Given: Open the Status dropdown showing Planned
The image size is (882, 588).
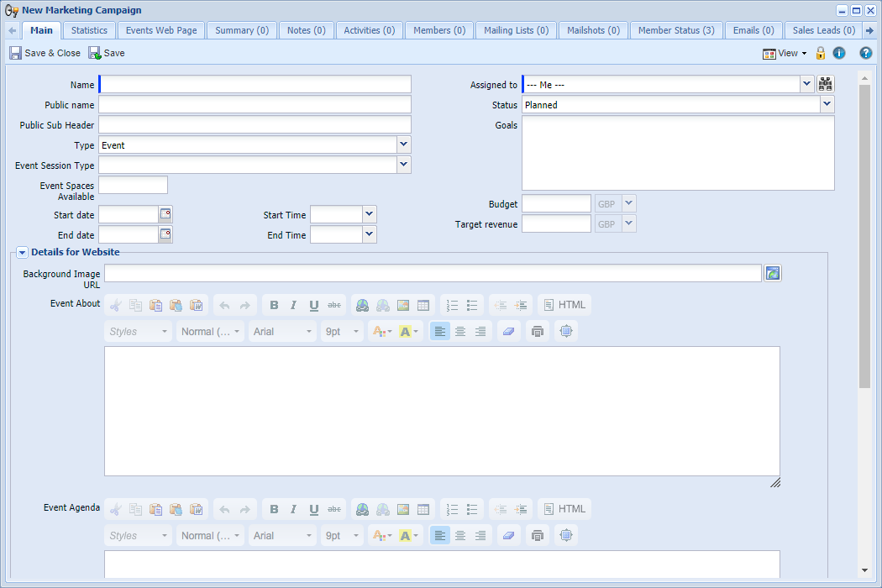Looking at the screenshot, I should pos(827,104).
